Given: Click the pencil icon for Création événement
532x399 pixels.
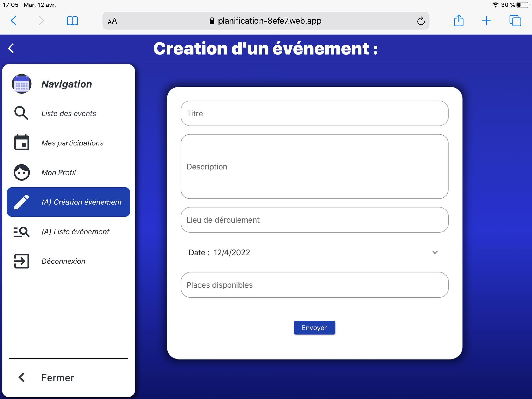Looking at the screenshot, I should pyautogui.click(x=22, y=202).
